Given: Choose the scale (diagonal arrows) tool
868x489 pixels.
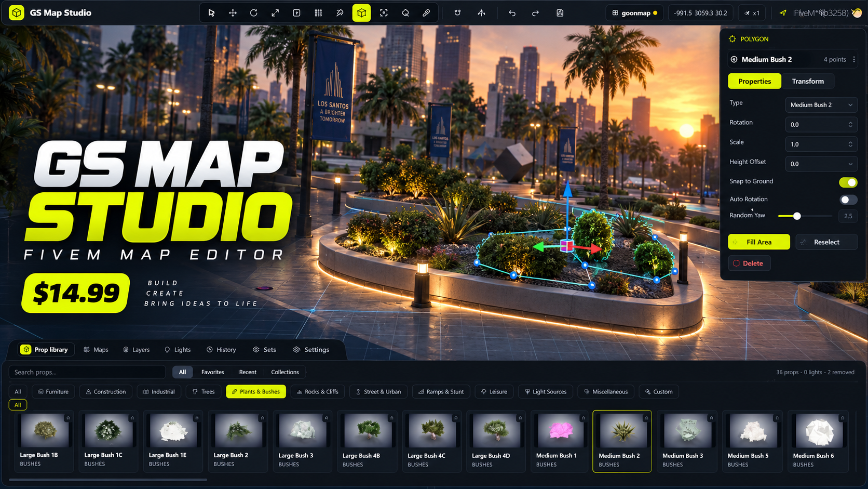Looking at the screenshot, I should tap(275, 13).
